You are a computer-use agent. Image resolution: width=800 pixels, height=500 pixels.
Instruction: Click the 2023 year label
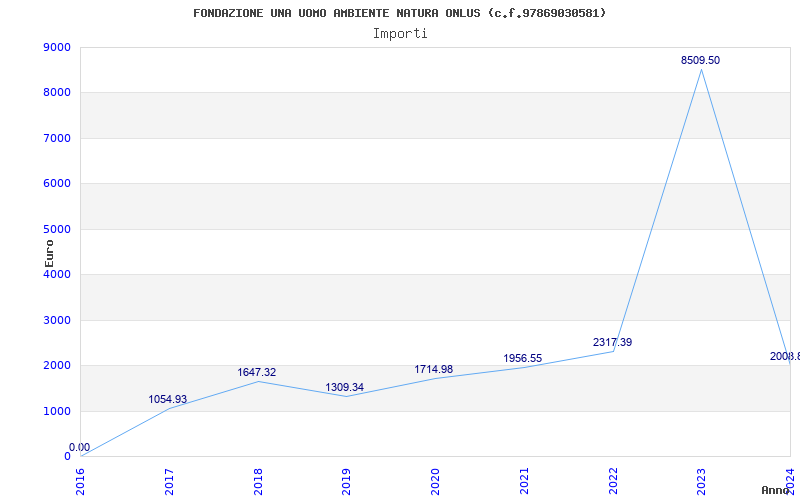coord(700,480)
